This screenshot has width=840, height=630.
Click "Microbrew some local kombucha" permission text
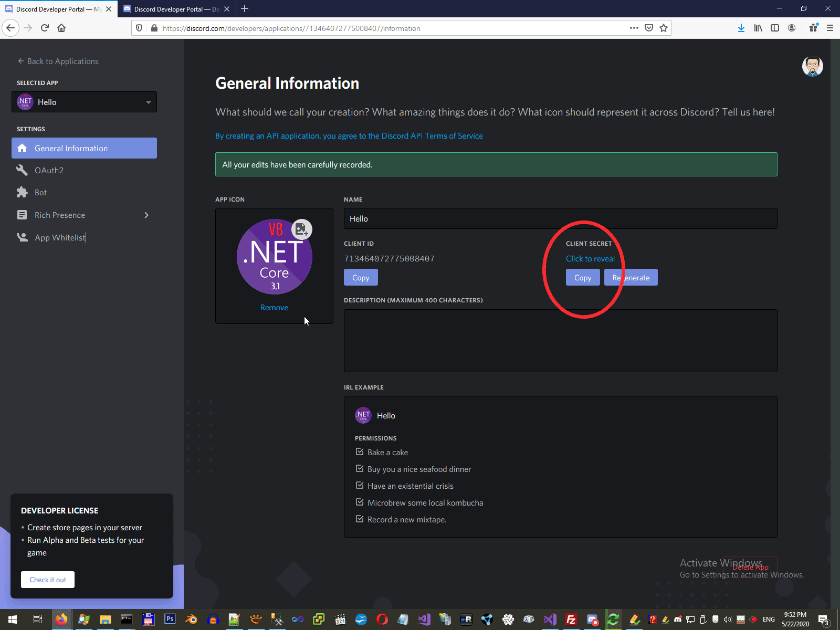tap(425, 503)
